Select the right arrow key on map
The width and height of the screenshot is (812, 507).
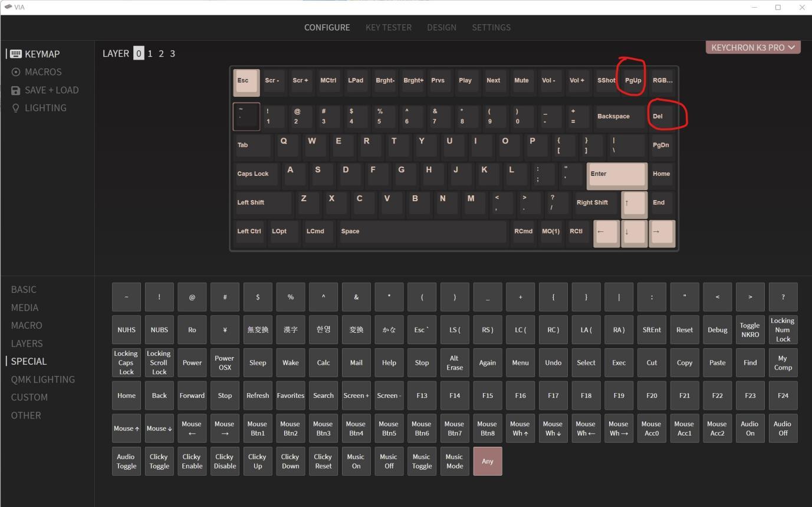click(662, 233)
